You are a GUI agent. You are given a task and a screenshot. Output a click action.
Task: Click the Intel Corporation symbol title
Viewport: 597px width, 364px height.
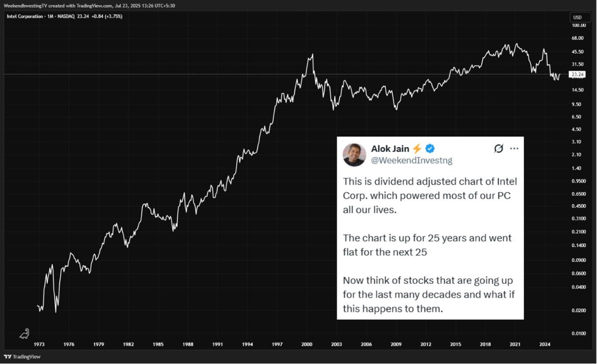(x=24, y=16)
